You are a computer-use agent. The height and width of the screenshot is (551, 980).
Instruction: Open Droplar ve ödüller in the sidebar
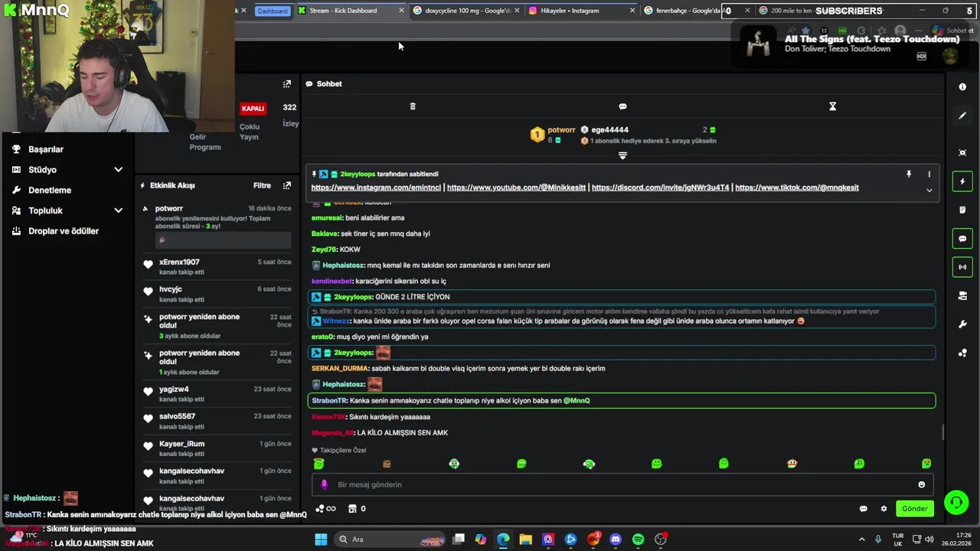pyautogui.click(x=64, y=231)
